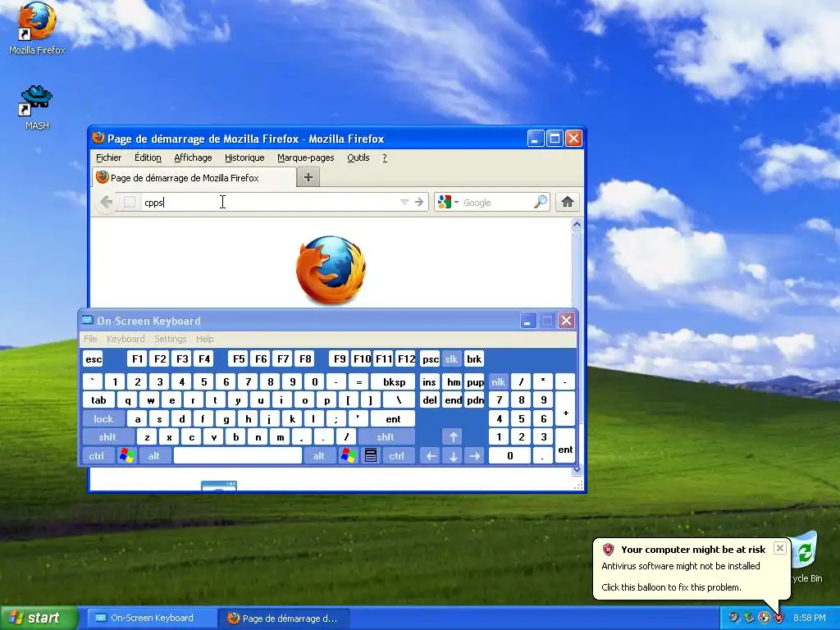Click the up arrow key on On-Screen Keyboard

tap(453, 437)
